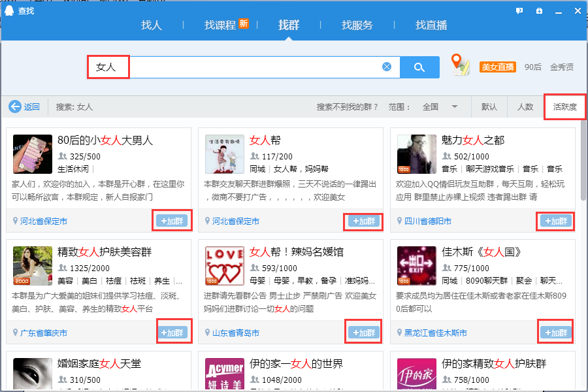
Task: Join group 女人帮 with +加群
Action: pyautogui.click(x=364, y=221)
